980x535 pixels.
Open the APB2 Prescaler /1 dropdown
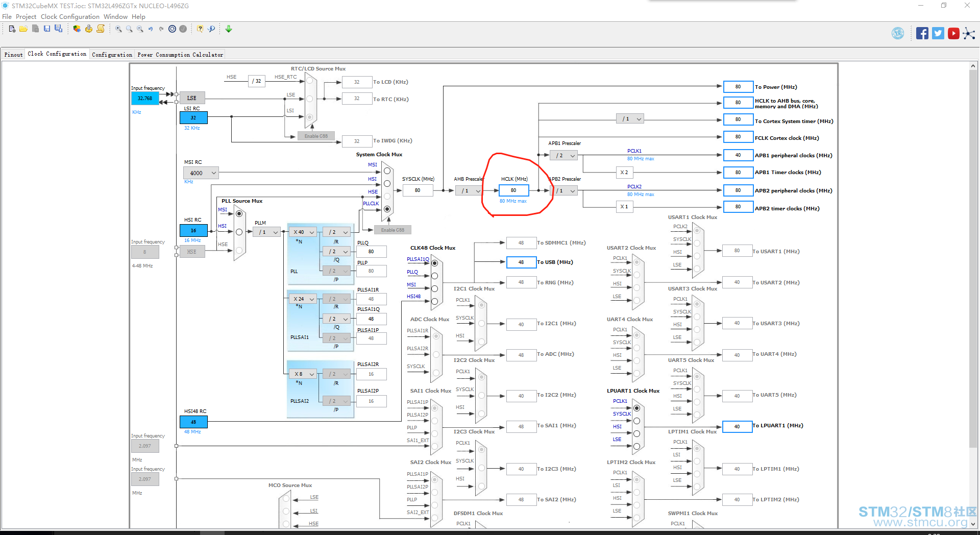point(564,191)
